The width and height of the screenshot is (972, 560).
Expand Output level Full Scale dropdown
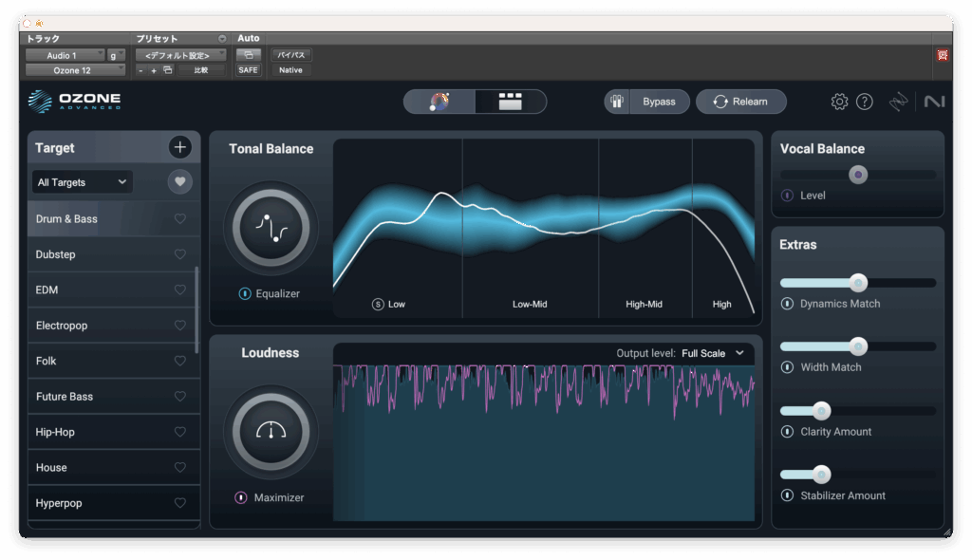tap(712, 353)
